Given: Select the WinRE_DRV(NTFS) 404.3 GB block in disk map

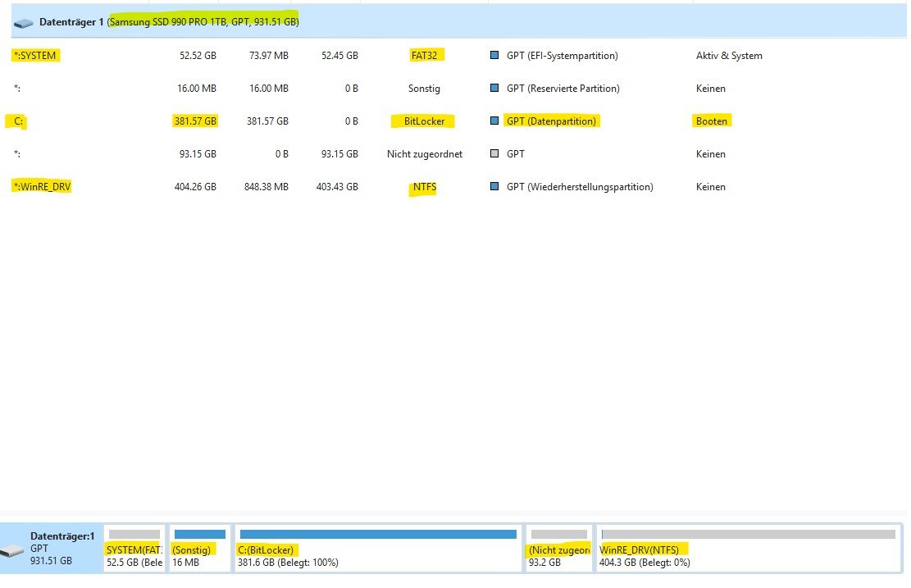Looking at the screenshot, I should (x=749, y=549).
